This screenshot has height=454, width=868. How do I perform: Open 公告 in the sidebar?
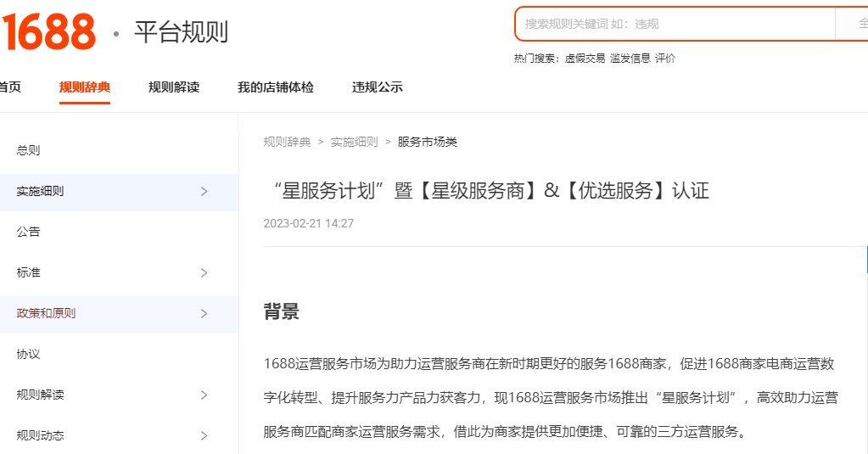pos(28,232)
